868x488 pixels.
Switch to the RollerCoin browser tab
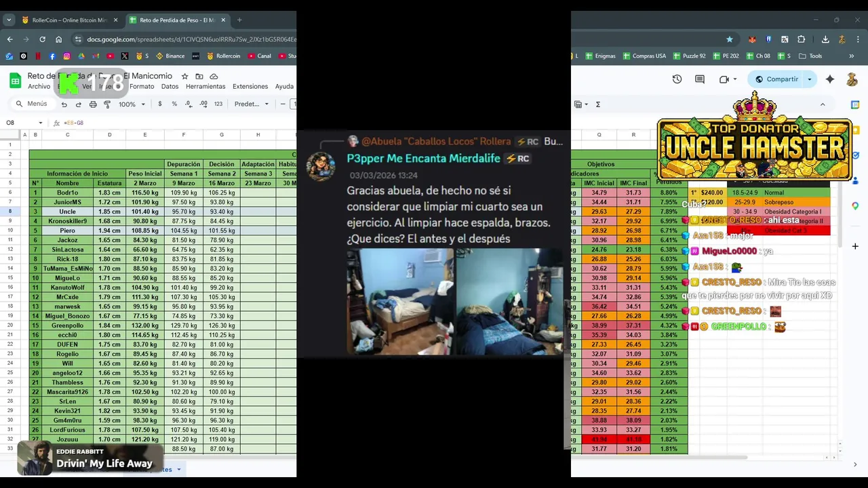coord(68,20)
